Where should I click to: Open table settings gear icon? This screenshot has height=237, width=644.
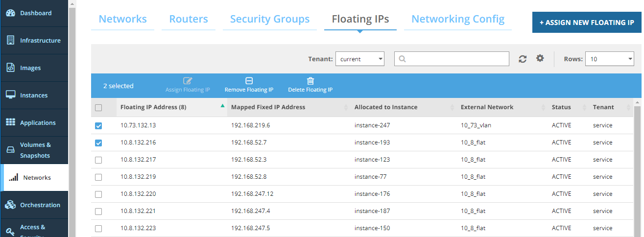click(540, 58)
